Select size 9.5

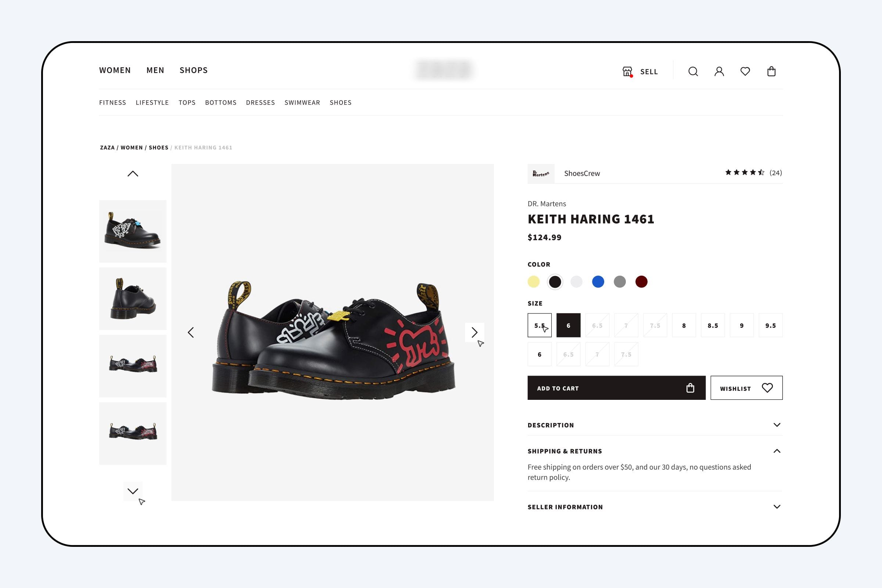(771, 325)
